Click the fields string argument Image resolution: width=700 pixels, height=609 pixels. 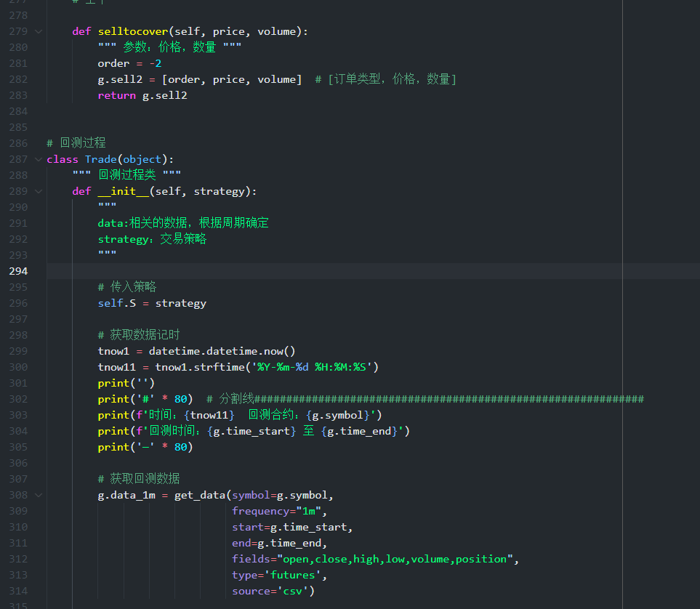tap(373, 559)
